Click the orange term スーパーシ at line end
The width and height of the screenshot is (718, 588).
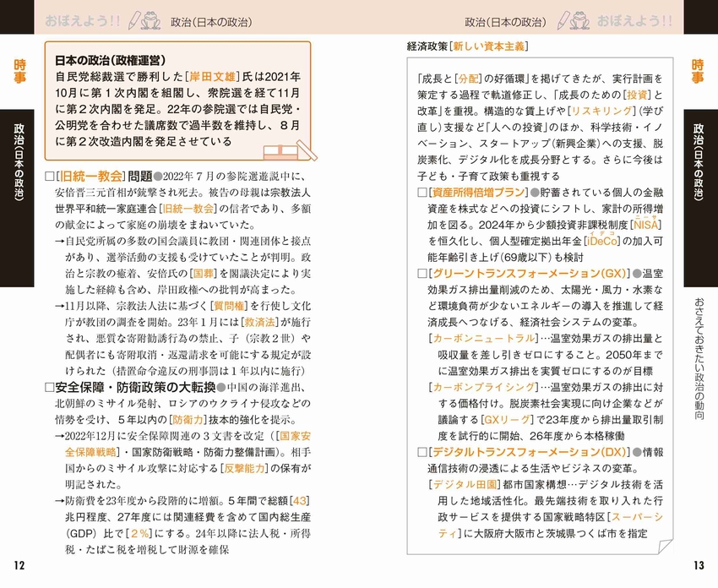(637, 518)
